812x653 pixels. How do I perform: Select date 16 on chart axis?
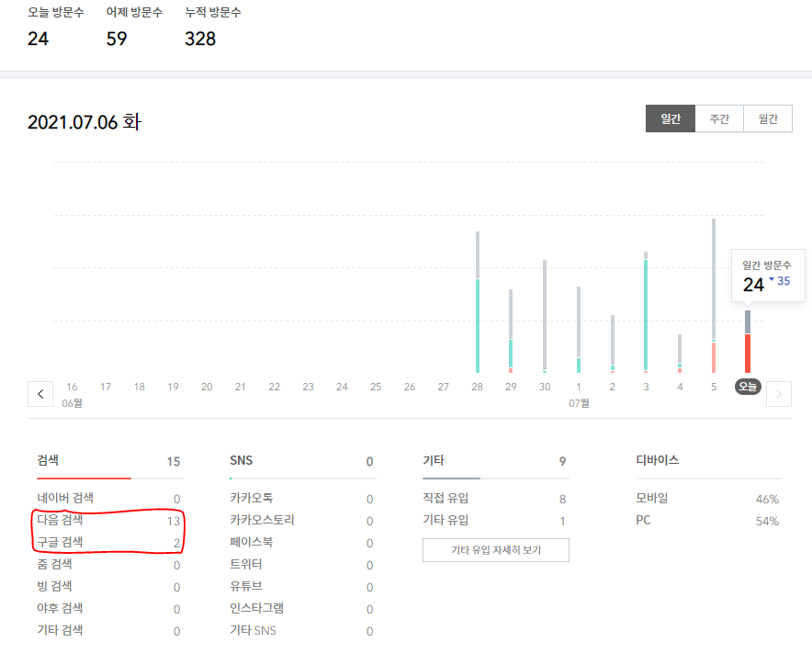pyautogui.click(x=72, y=387)
